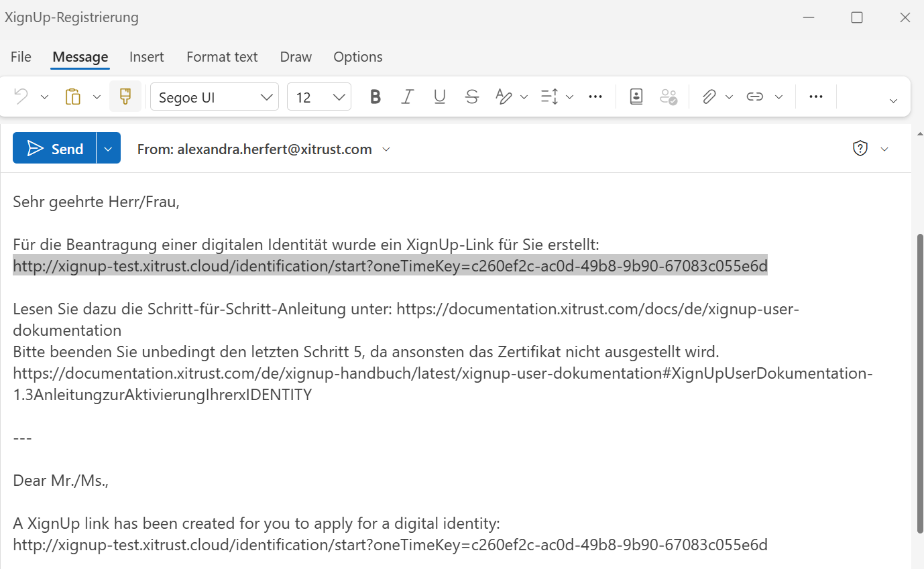Open the address book icon

point(636,97)
